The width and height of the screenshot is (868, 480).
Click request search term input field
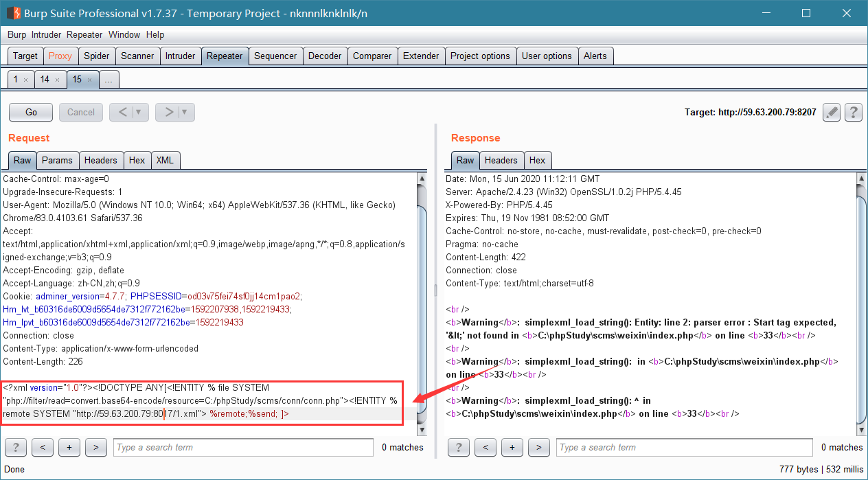(242, 447)
